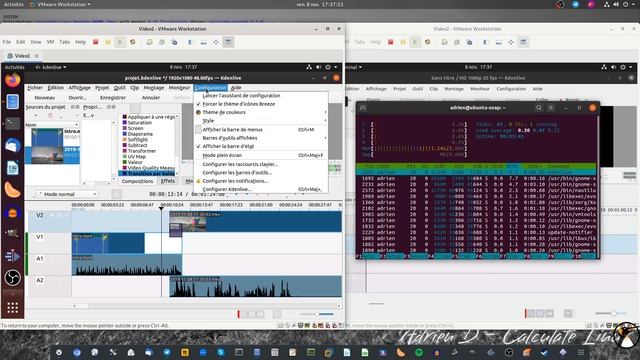Screen dimensions: 640x360
Task: Click red power icon in Video2 VMware toolbar
Action: coord(391,42)
